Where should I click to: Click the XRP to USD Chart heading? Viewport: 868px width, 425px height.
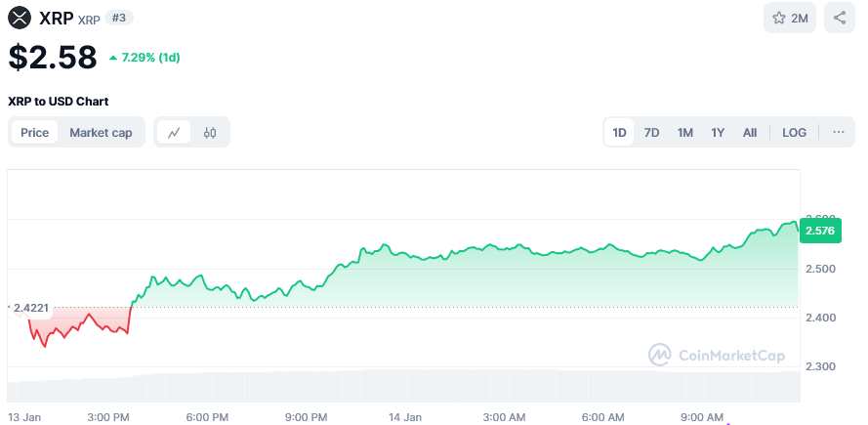pos(59,102)
